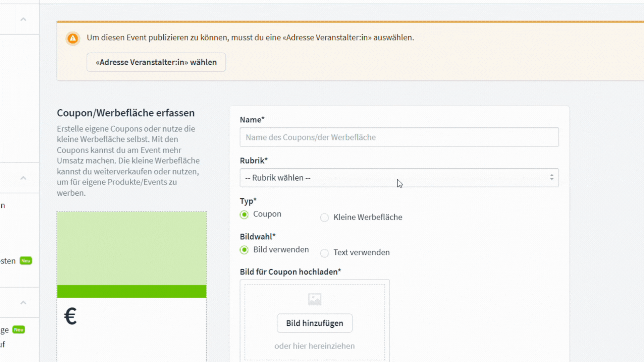The height and width of the screenshot is (362, 644).
Task: Click the light green coupon preview area
Action: click(131, 248)
